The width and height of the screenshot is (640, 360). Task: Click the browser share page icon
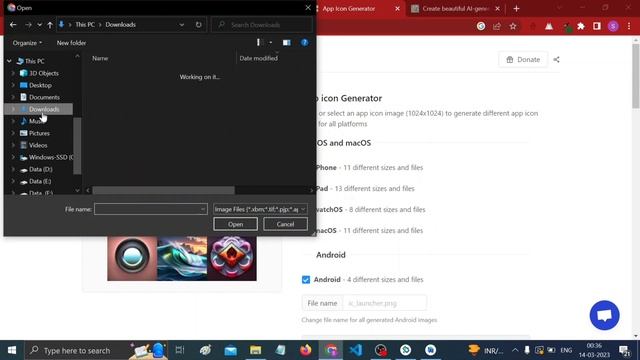coord(497,26)
